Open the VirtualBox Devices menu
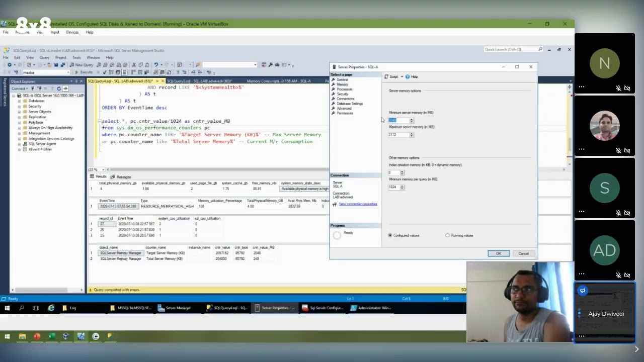This screenshot has height=362, width=644. coord(72,32)
